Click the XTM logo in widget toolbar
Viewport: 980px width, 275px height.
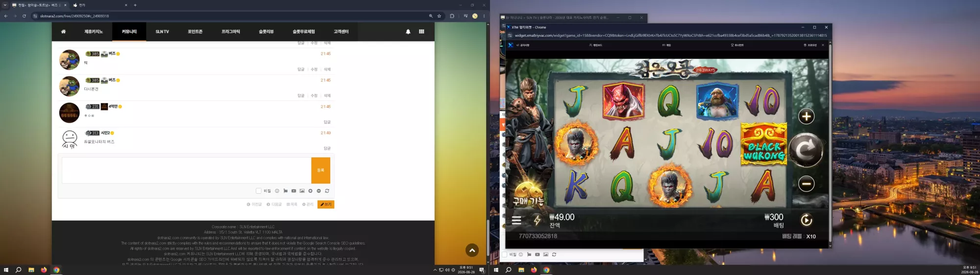(x=511, y=45)
